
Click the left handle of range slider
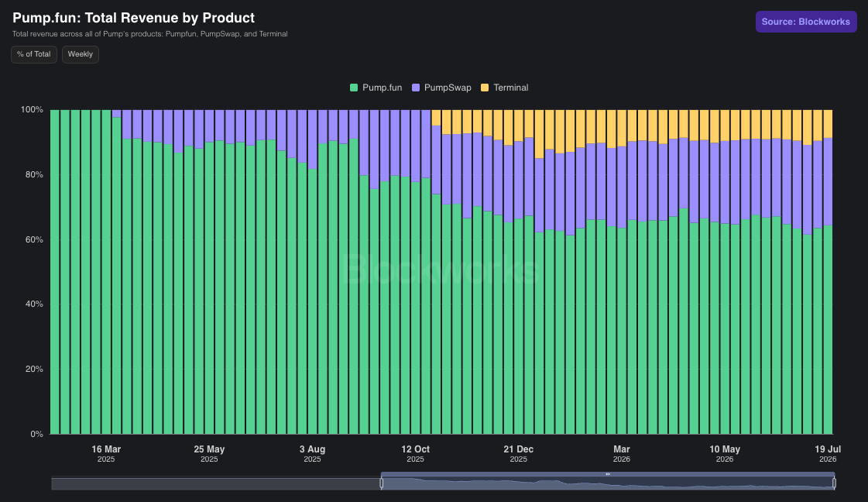(x=382, y=483)
